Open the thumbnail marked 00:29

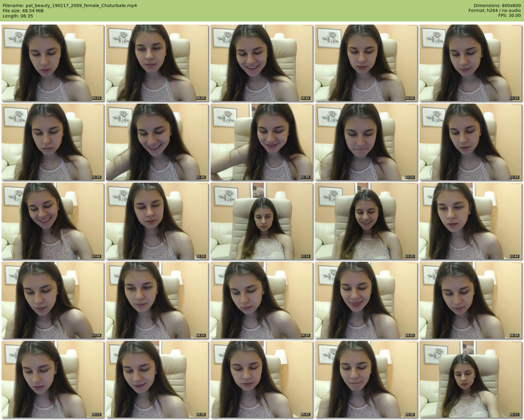(157, 63)
